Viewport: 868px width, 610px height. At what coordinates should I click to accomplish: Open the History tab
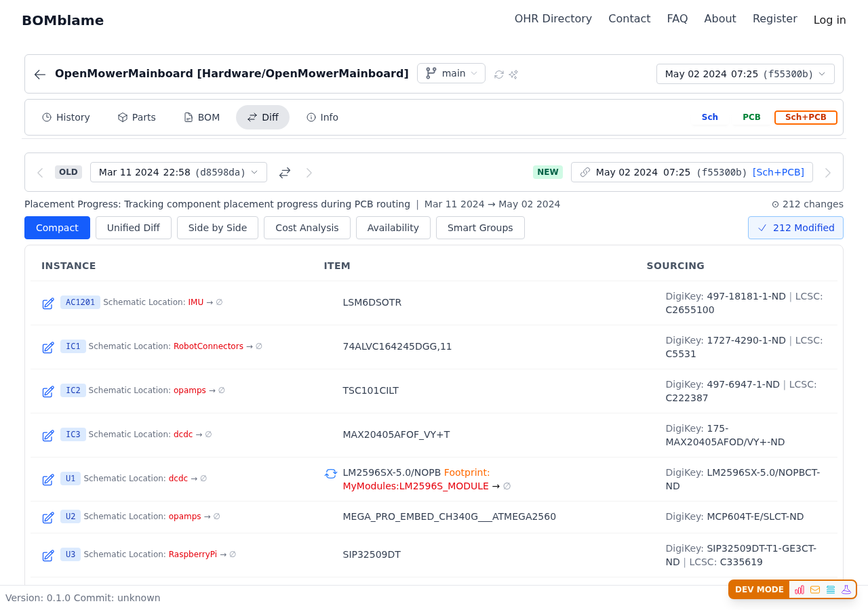pos(66,117)
